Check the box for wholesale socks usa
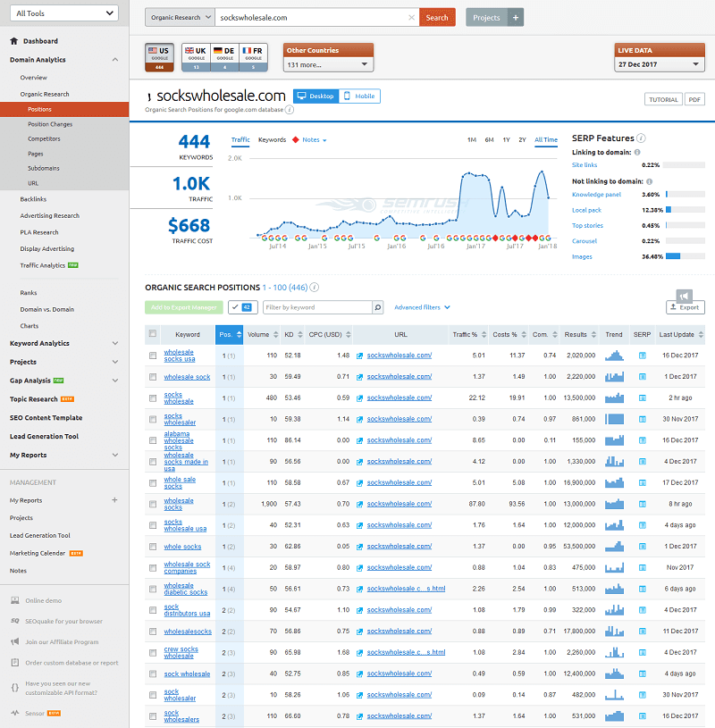The image size is (715, 728). 153,356
